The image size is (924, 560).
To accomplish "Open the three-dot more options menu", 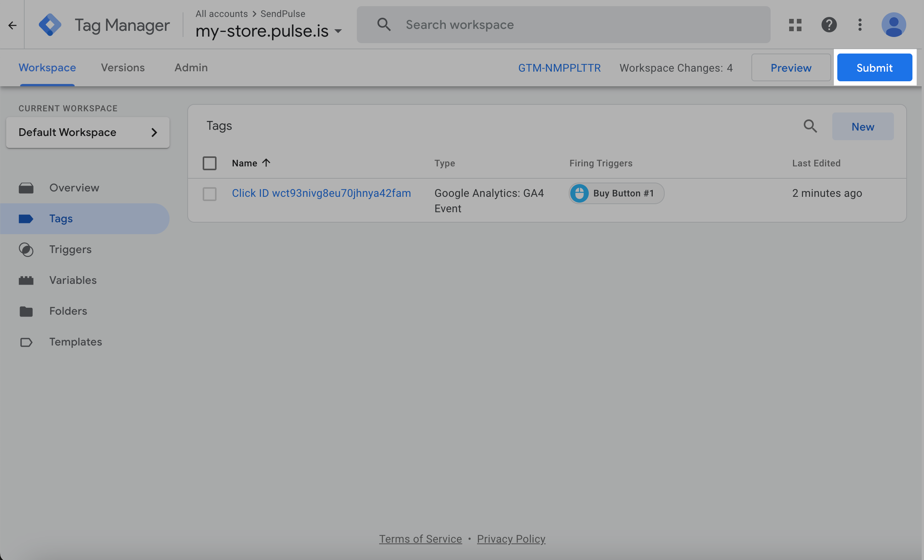I will (x=860, y=25).
